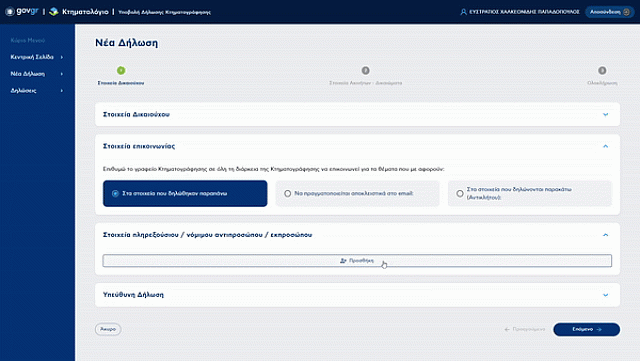The height and width of the screenshot is (361, 640).
Task: Collapse the Στοιχεία επικοινωνίας section
Action: coord(605,146)
